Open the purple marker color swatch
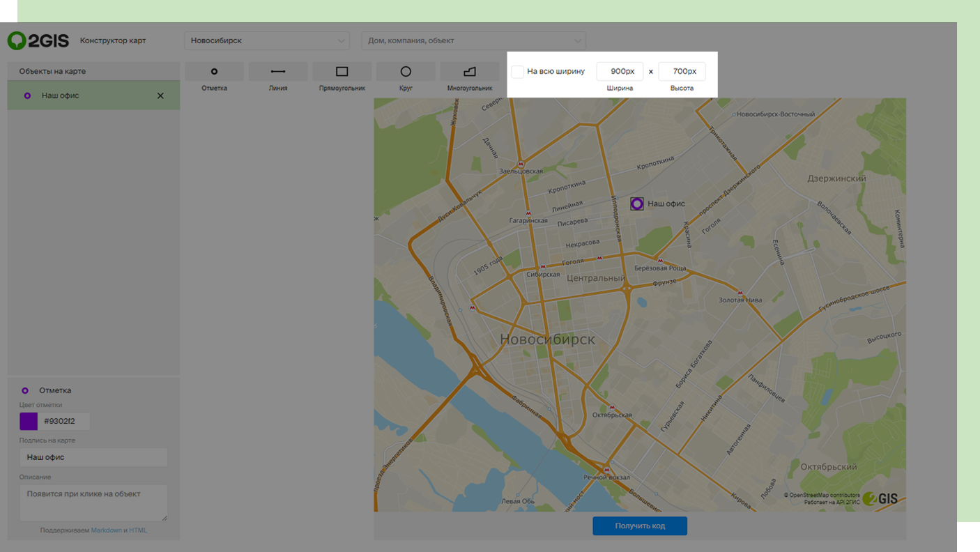Screen dimensions: 980x552 tap(29, 421)
